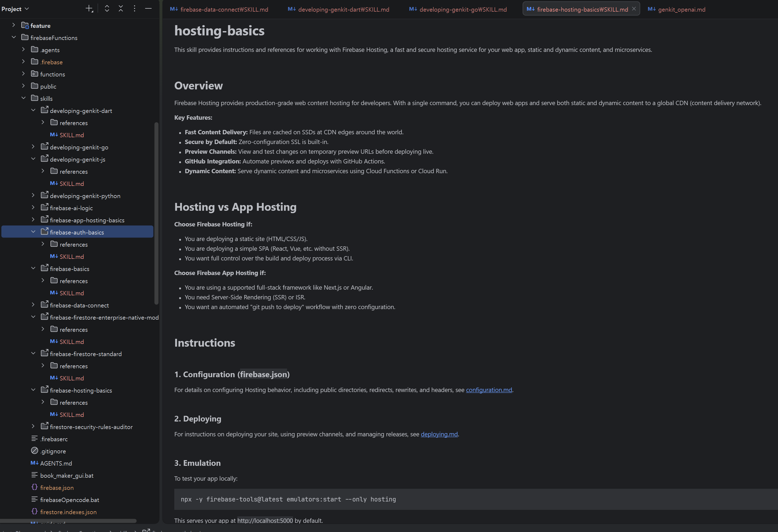Image resolution: width=778 pixels, height=532 pixels.
Task: Expand the public folder
Action: [24, 86]
